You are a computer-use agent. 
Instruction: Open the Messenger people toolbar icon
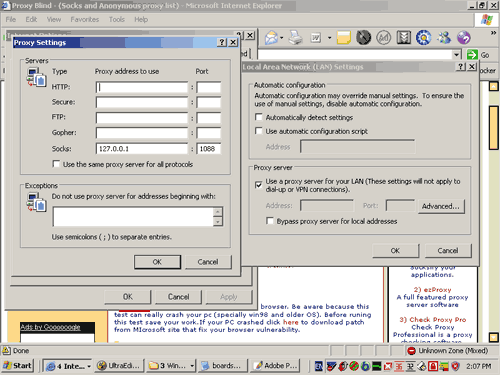tap(444, 38)
